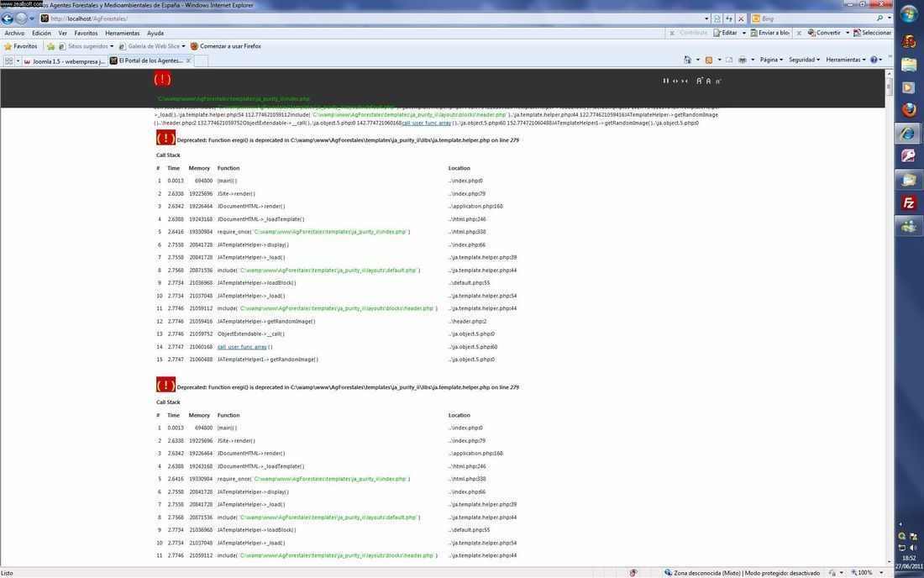The height and width of the screenshot is (578, 924).
Task: Click the Add to Favorites bar star icon
Action: 50,46
